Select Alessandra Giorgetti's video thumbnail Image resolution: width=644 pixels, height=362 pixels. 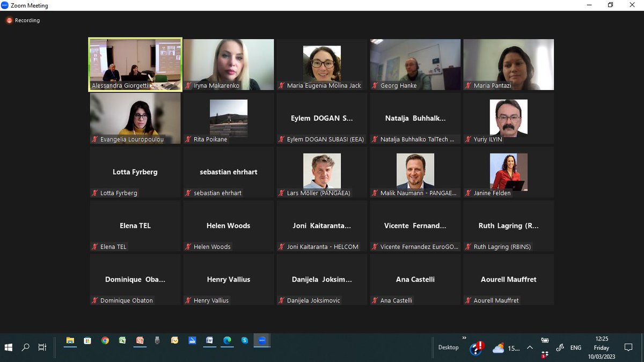pos(135,64)
